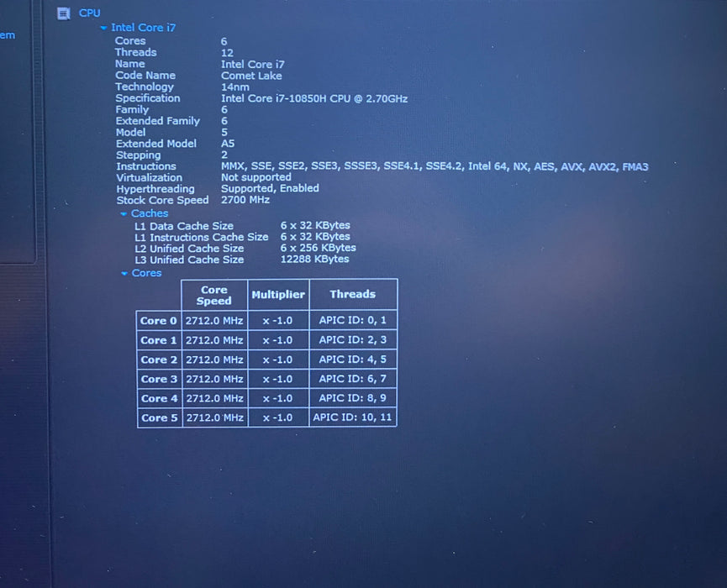This screenshot has width=727, height=588.
Task: Click the Multiplier column header
Action: point(278,295)
